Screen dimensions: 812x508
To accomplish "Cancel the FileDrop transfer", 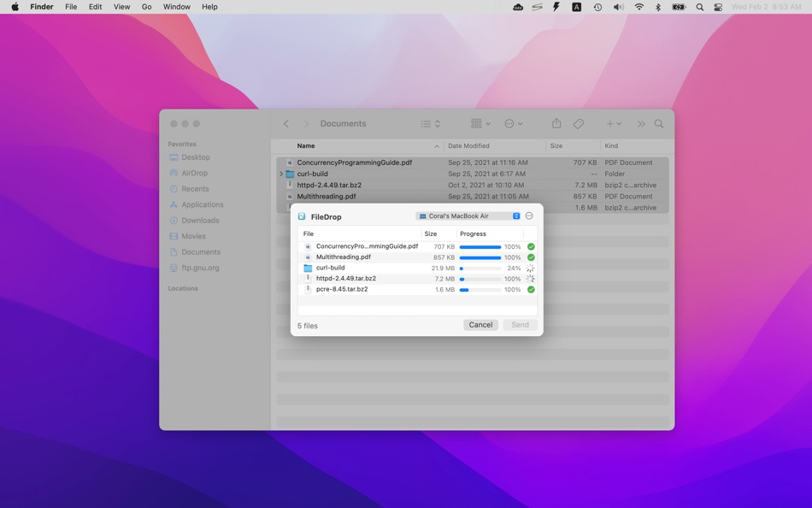I will pos(480,325).
